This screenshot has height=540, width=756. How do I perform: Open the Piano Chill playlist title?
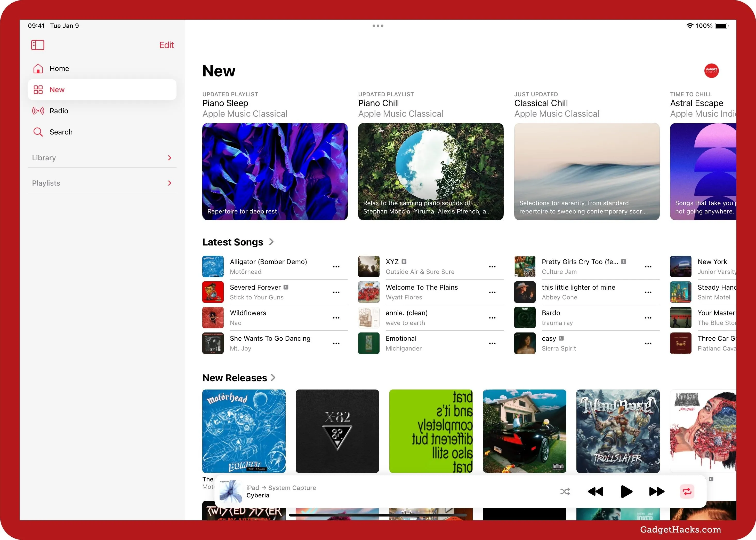[379, 103]
